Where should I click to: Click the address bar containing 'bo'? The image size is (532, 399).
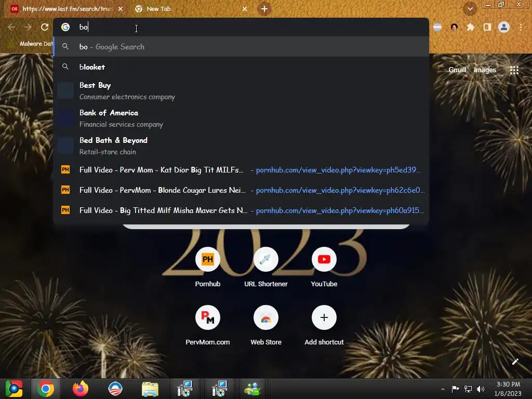[x=241, y=27]
